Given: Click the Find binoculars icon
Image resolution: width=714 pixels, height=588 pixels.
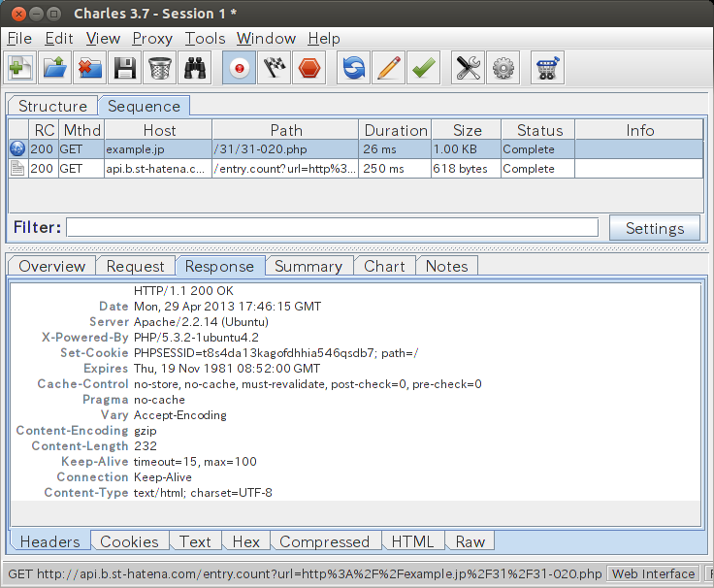Looking at the screenshot, I should tap(195, 68).
